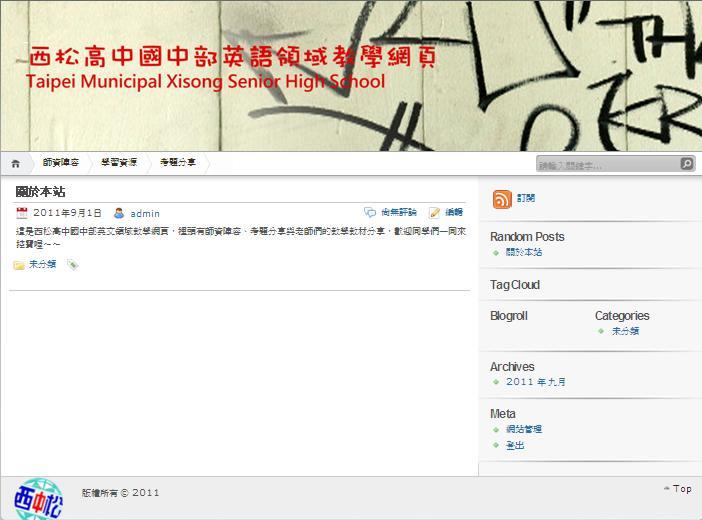Select the Archives heading
Viewport: 702px width, 520px height.
pos(512,367)
